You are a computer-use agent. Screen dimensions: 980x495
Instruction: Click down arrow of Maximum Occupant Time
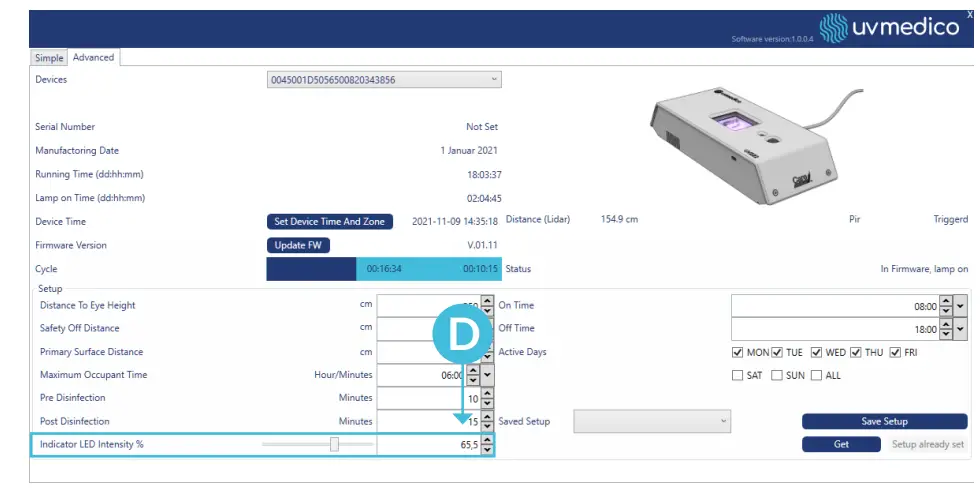[x=473, y=380]
